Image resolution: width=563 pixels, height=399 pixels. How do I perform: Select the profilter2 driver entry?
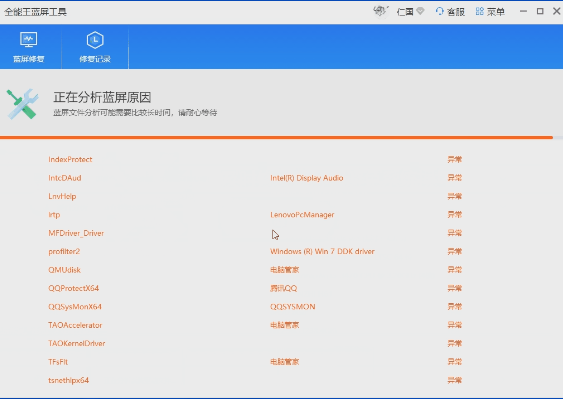coord(64,251)
